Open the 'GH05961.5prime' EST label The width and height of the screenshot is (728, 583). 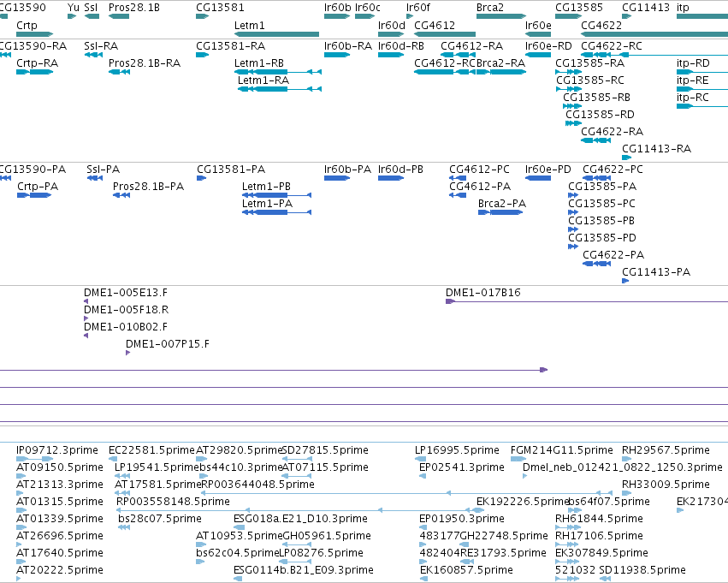(327, 536)
